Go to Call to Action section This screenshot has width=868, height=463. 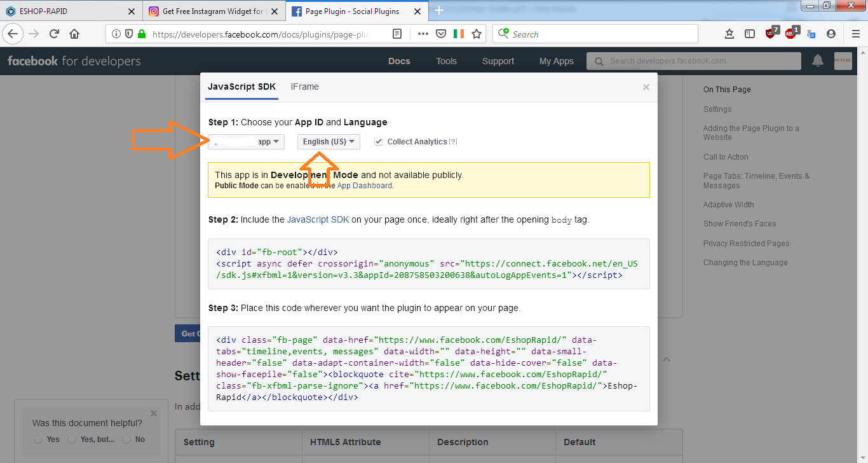726,157
